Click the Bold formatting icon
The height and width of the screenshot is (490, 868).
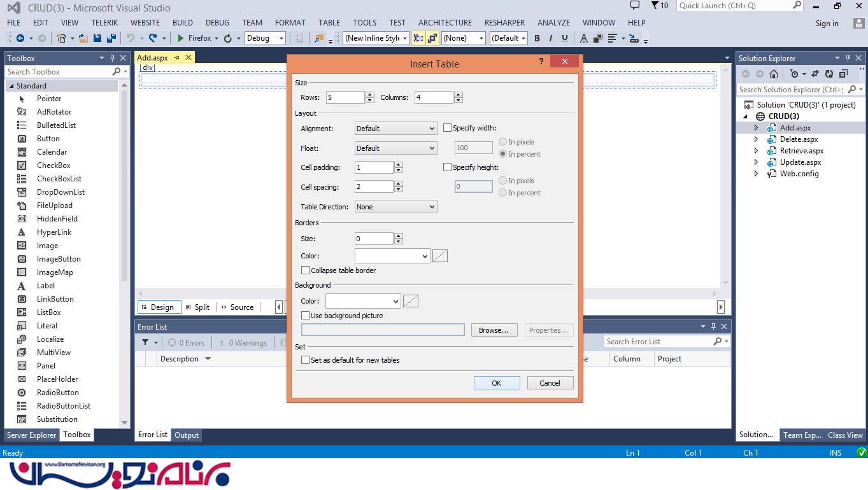point(537,38)
